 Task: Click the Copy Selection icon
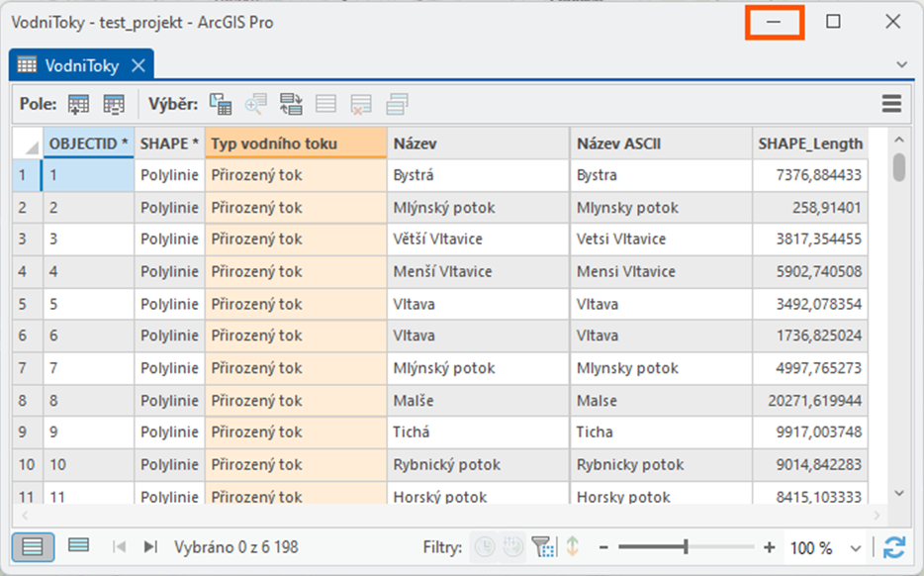(397, 104)
